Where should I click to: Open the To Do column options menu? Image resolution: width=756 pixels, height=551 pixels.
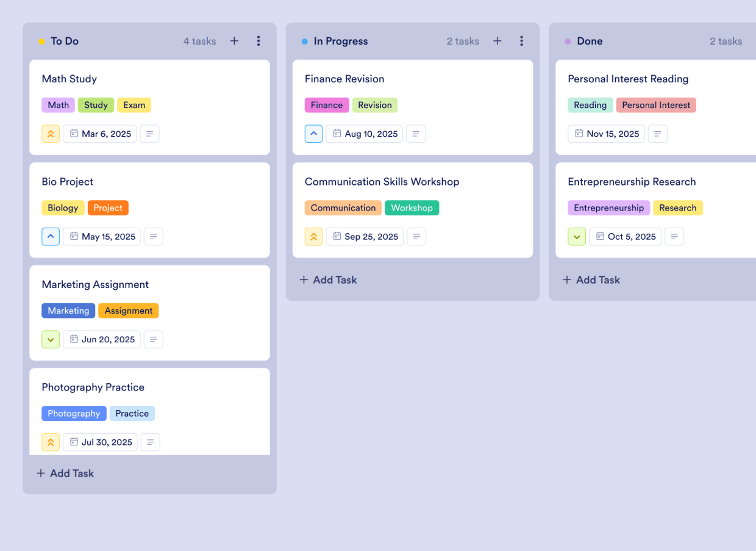259,41
